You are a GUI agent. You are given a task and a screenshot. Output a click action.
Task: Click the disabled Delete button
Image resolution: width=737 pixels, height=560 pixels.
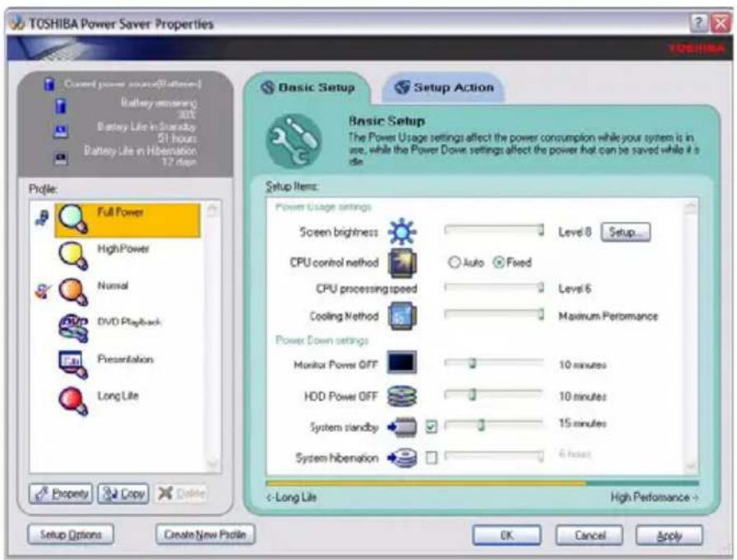coord(182,493)
